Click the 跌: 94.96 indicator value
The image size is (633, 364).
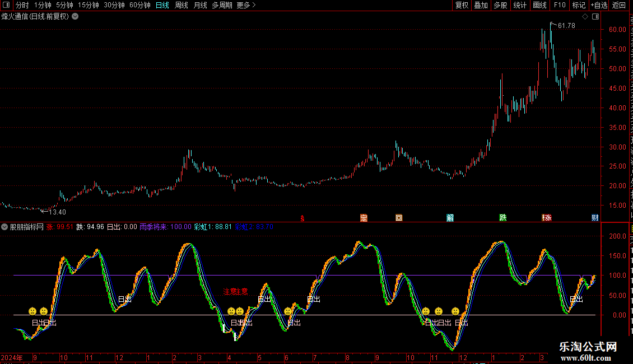pos(90,227)
